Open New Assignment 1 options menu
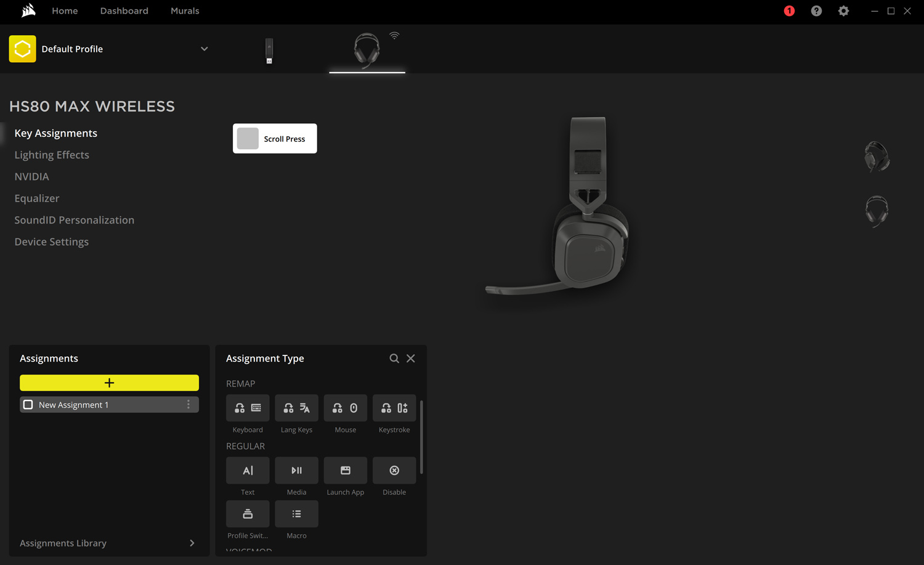 188,405
